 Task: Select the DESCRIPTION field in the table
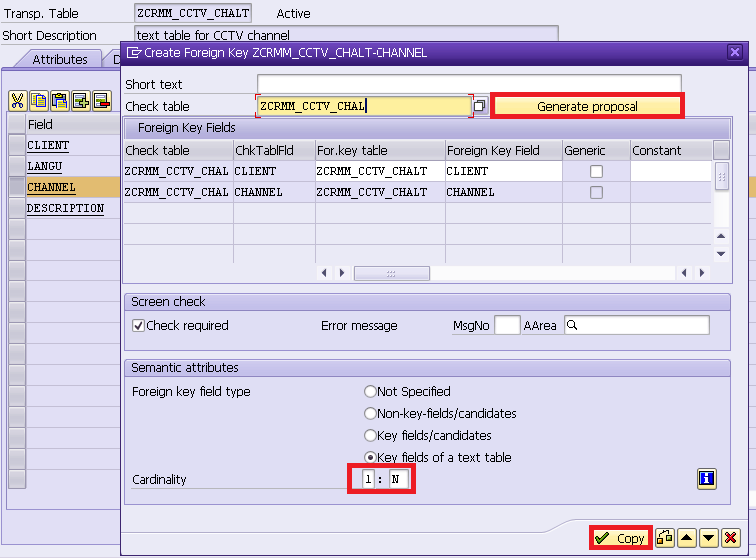(65, 208)
